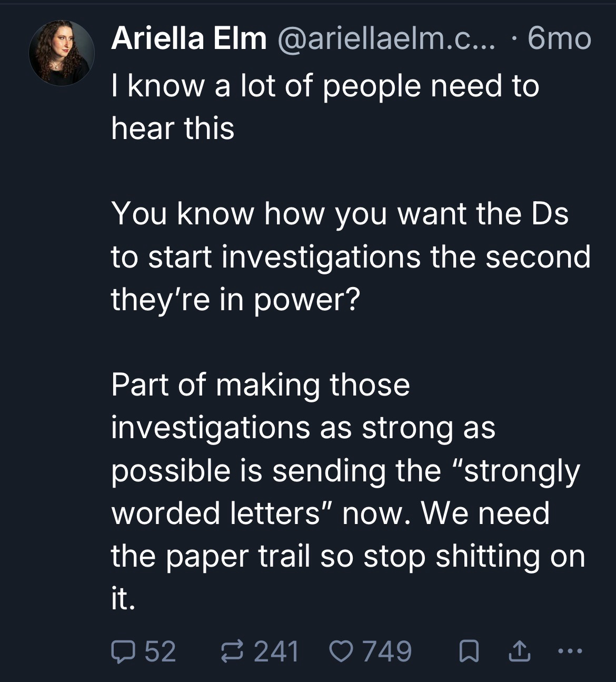The height and width of the screenshot is (682, 616).
Task: Click the 241 reposts count
Action: [x=276, y=652]
